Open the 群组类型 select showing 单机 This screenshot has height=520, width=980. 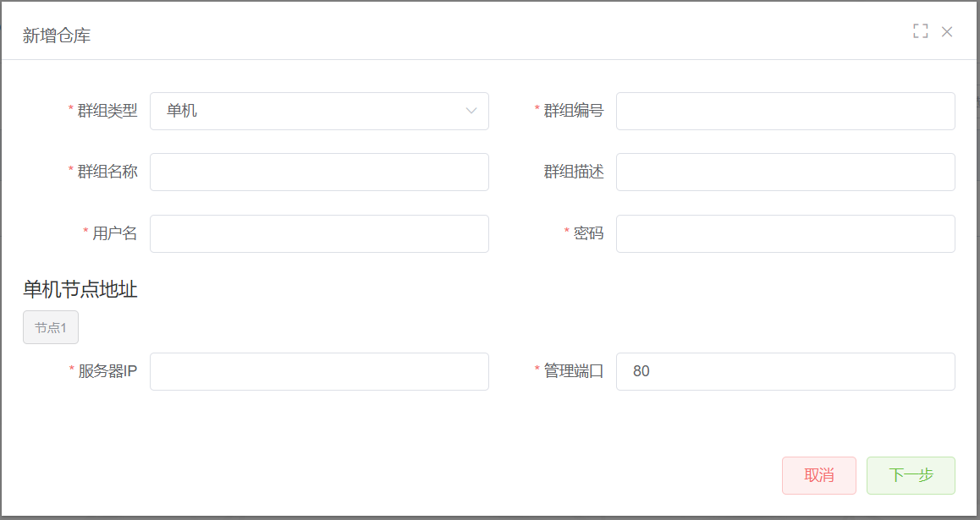pos(319,111)
